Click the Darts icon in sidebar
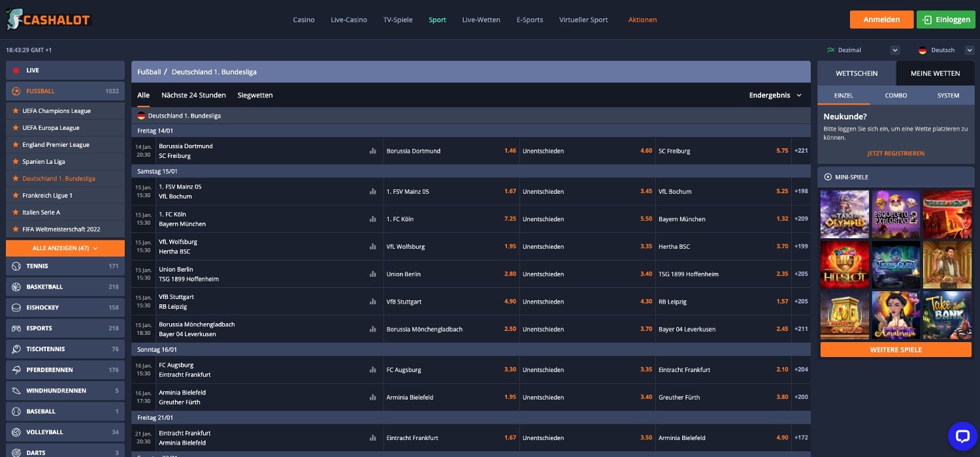 (16, 452)
